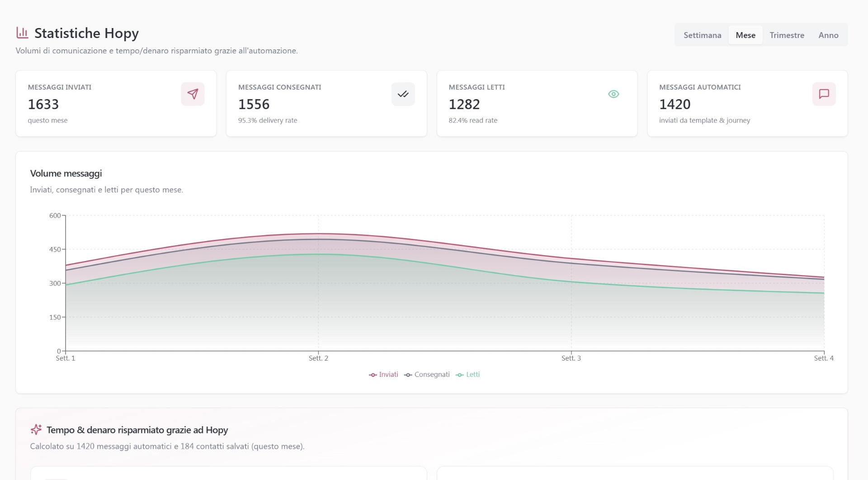Screen dimensions: 868x480
Task: Click the 150 value on the chart axis
Action: pyautogui.click(x=55, y=317)
